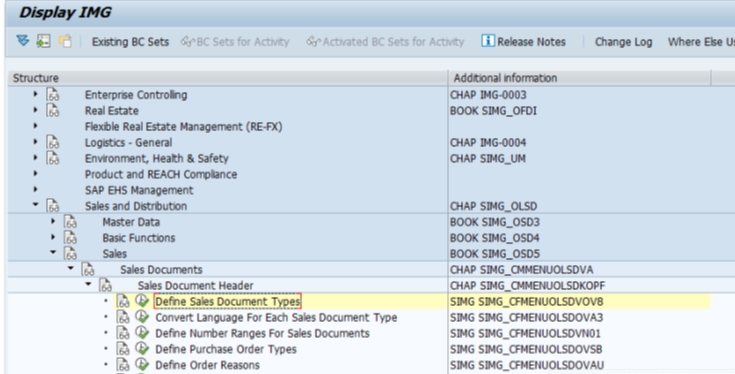Expand the Logistics - General node
The image size is (735, 374).
point(36,142)
